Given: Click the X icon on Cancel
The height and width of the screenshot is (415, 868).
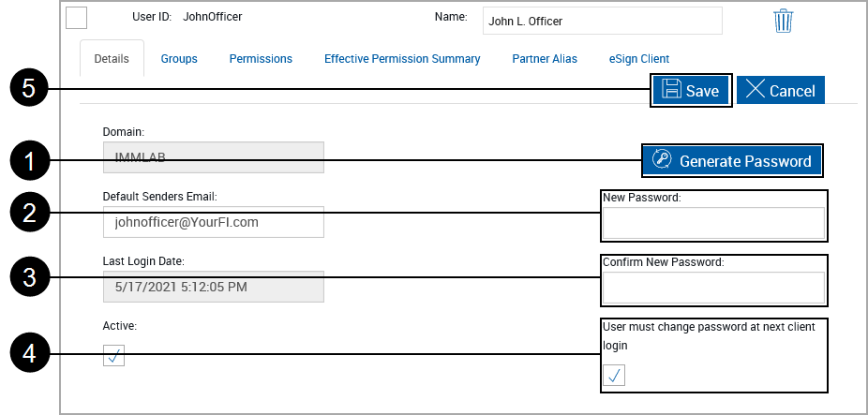Looking at the screenshot, I should coord(756,90).
